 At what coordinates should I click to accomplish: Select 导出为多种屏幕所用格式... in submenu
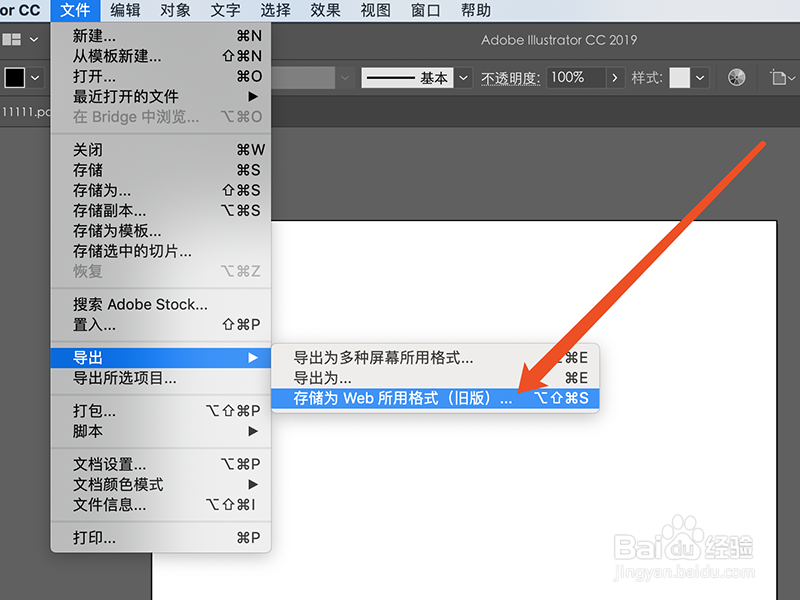point(435,358)
